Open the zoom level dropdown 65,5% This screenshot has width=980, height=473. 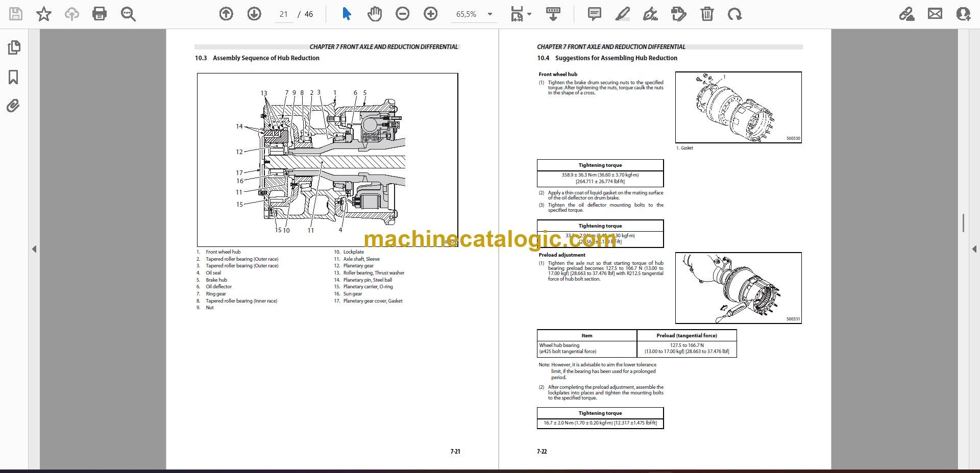point(474,14)
